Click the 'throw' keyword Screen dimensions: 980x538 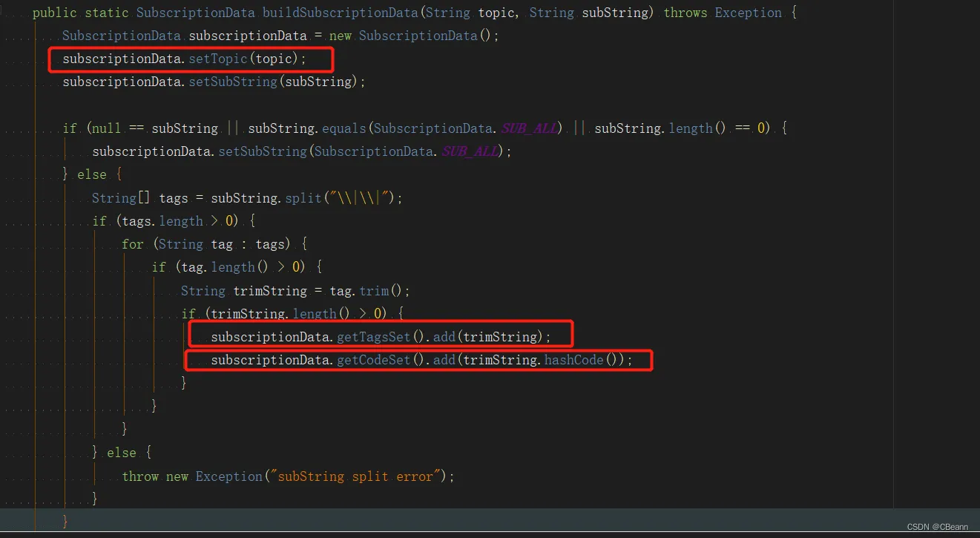[x=140, y=476]
